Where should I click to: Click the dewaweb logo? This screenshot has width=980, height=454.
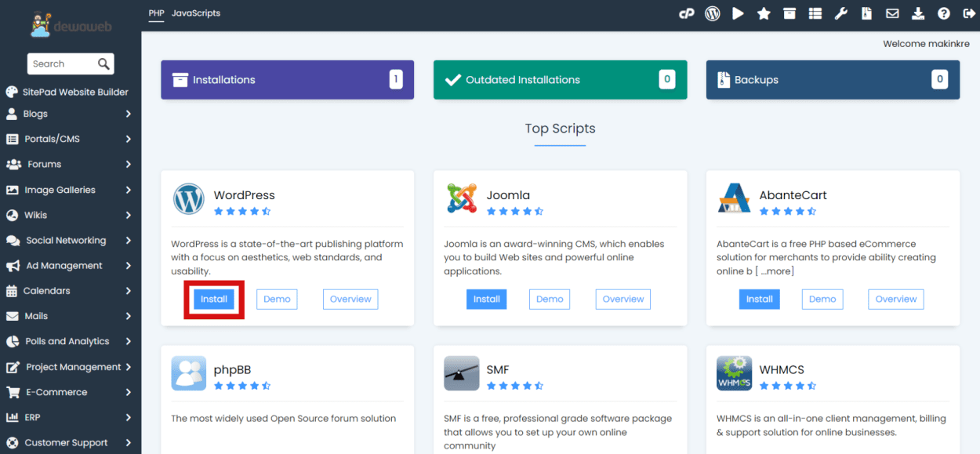[x=71, y=24]
